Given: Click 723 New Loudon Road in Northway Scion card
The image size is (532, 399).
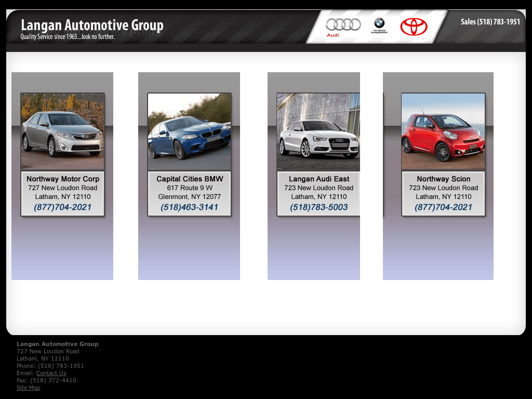Looking at the screenshot, I should click(x=444, y=188).
